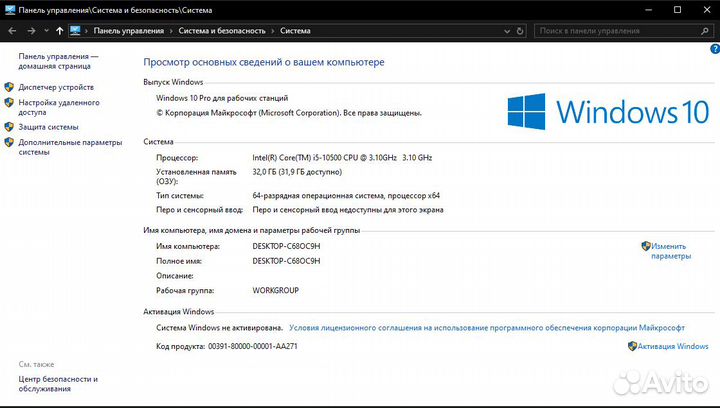The image size is (720, 408).
Task: Go up one level with up arrow
Action: click(60, 31)
